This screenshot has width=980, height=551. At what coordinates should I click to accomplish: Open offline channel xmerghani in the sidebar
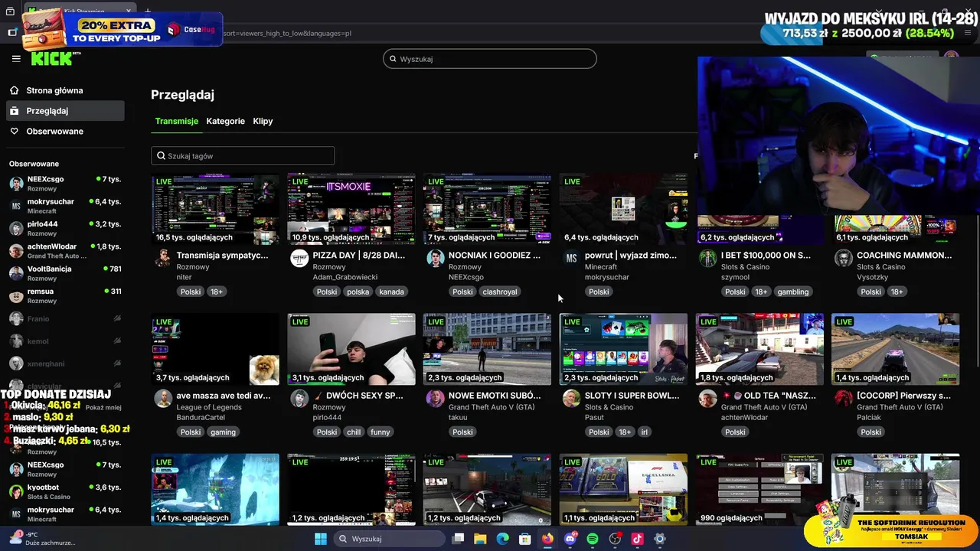tap(64, 364)
